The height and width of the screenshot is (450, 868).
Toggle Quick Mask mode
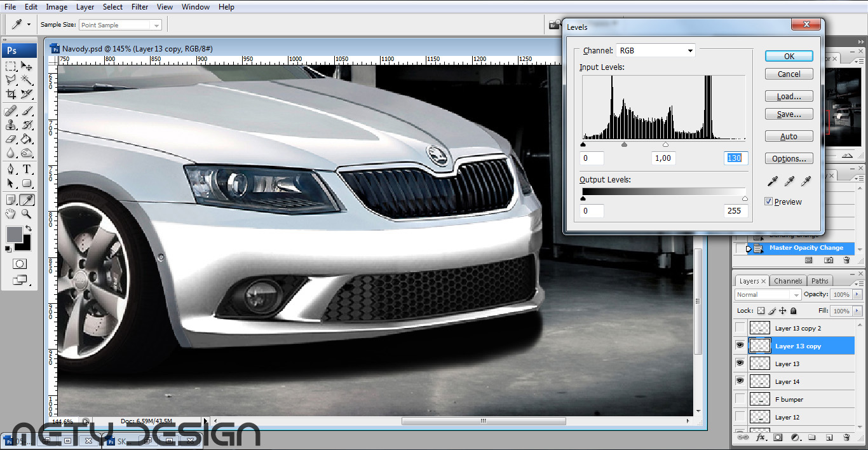tap(19, 264)
